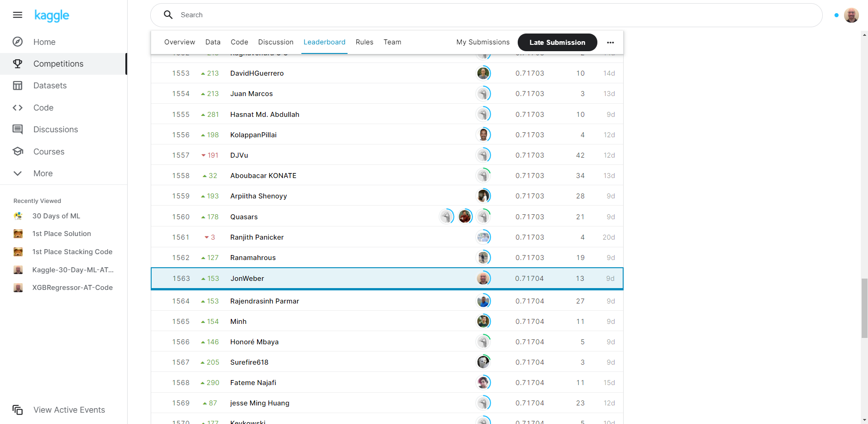Viewport: 868px width, 424px height.
Task: Open My Submissions
Action: point(483,42)
